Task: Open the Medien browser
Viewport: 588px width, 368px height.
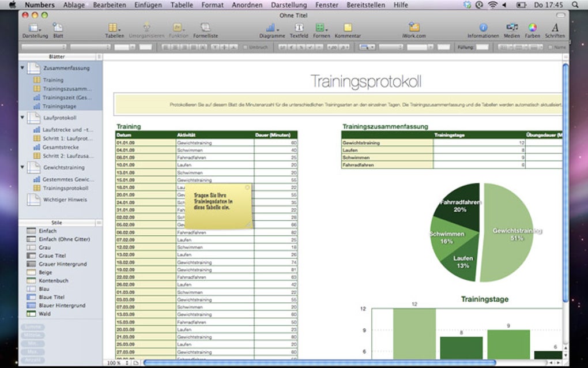Action: tap(511, 28)
